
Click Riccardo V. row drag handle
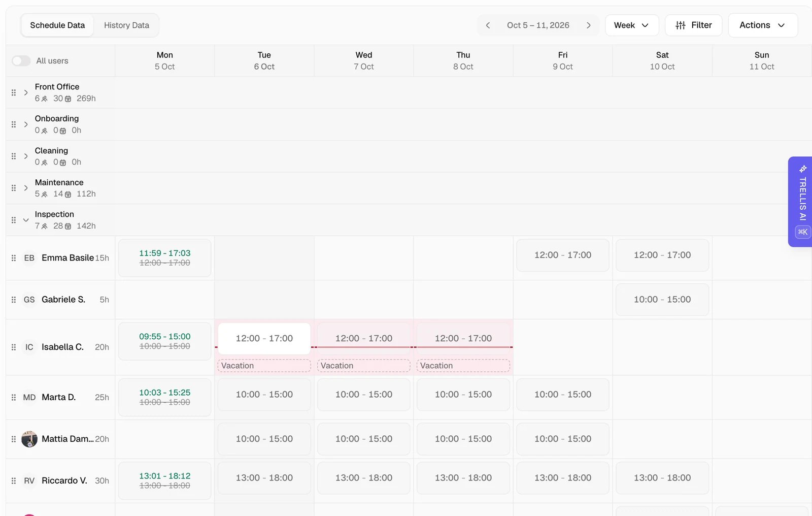(14, 480)
